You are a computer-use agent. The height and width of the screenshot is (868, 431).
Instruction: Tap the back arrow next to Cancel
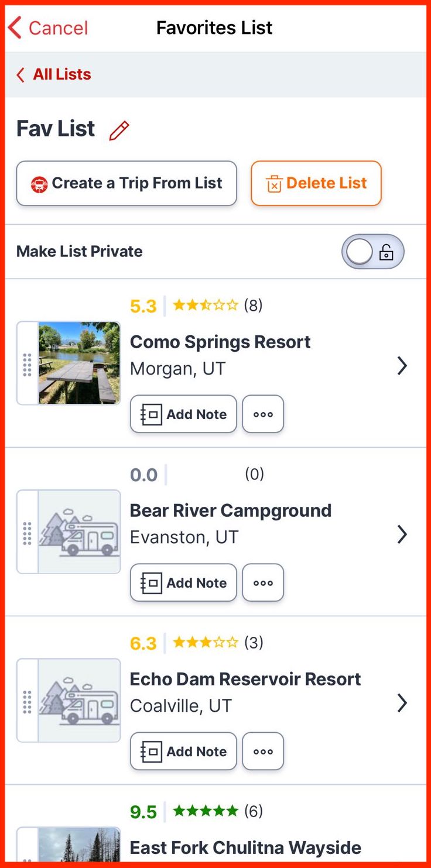[x=15, y=28]
